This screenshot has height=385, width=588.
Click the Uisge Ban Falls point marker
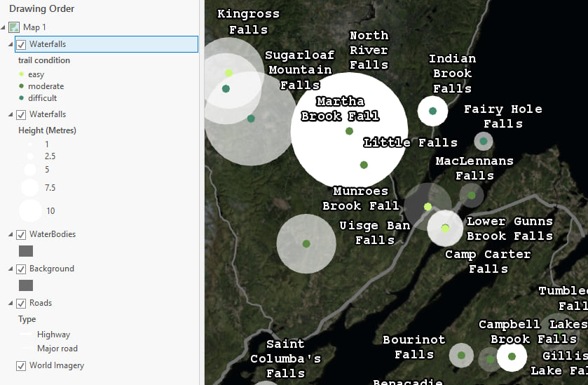306,244
